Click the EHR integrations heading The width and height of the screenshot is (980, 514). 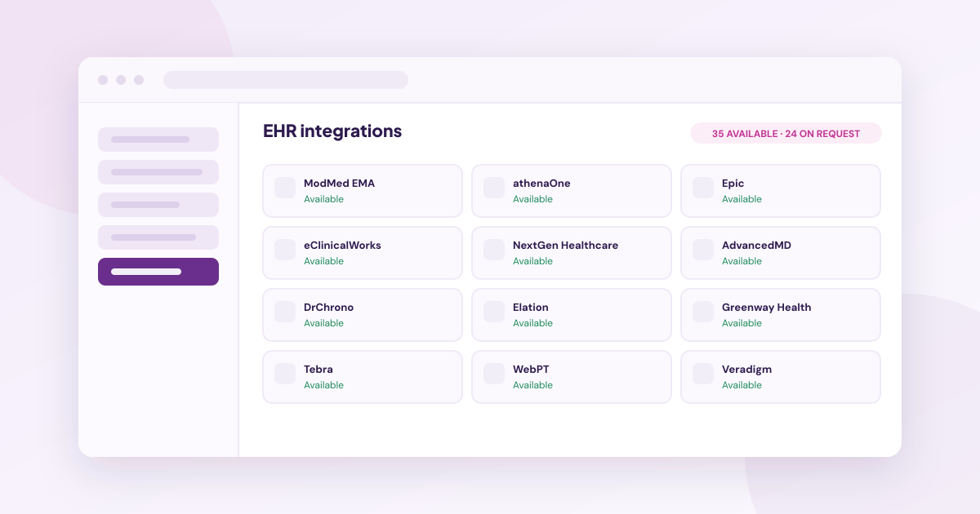coord(332,131)
